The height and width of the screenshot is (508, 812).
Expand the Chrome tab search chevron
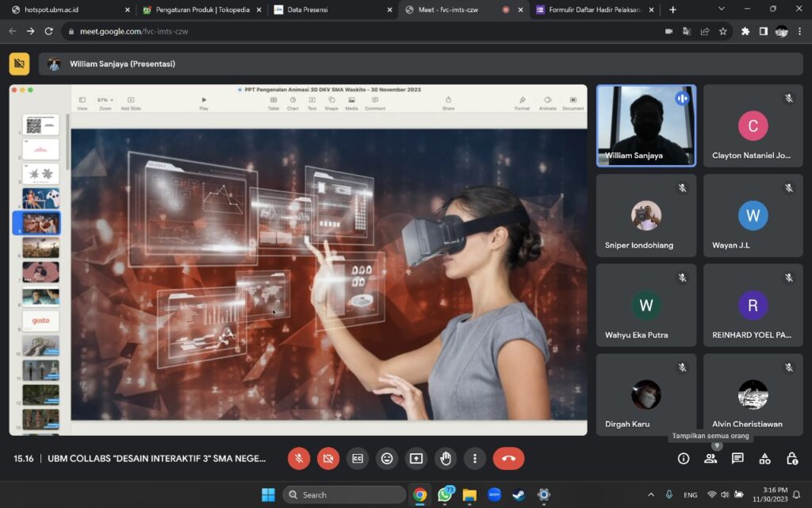pos(722,9)
